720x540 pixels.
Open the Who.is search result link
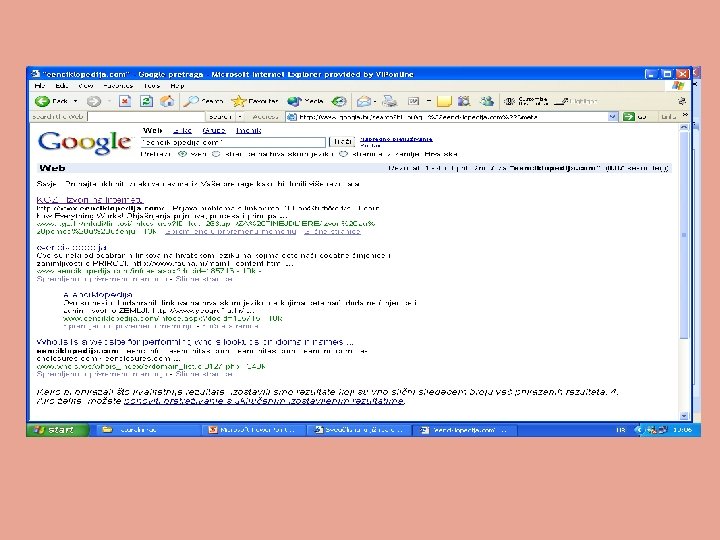[195, 342]
